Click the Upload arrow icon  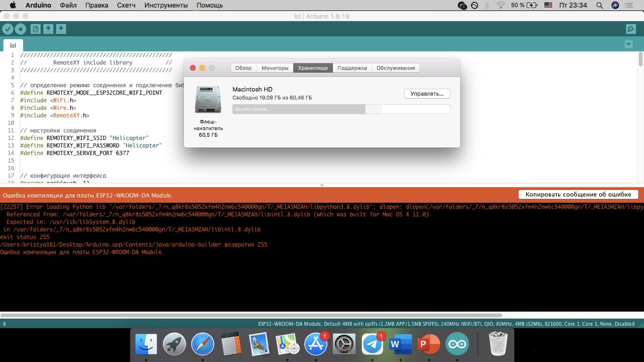(x=21, y=29)
